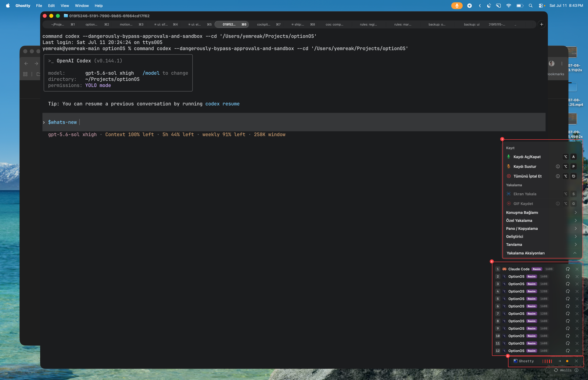The image size is (588, 380).
Task: Click the replay cursor icon on Claude Code row
Action: 568,269
